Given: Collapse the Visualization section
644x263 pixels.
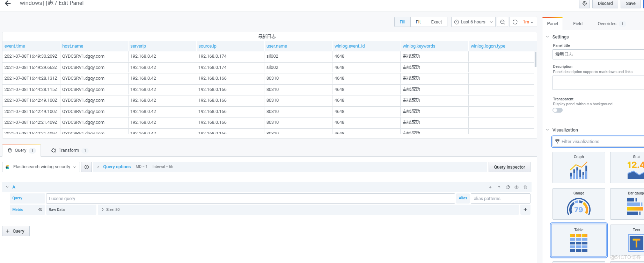Looking at the screenshot, I should [x=548, y=130].
